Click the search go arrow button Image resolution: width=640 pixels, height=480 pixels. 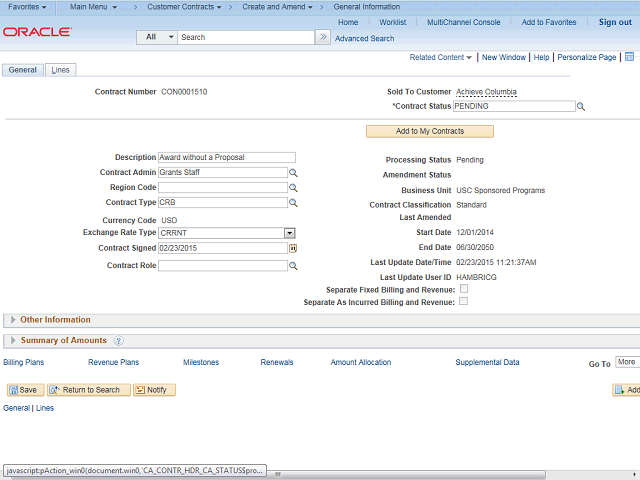(323, 37)
